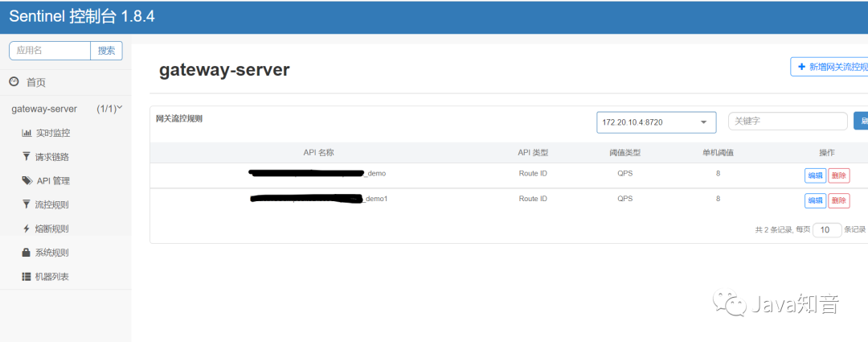The image size is (868, 342).
Task: Click the 阈值类型 column header
Action: tap(625, 152)
